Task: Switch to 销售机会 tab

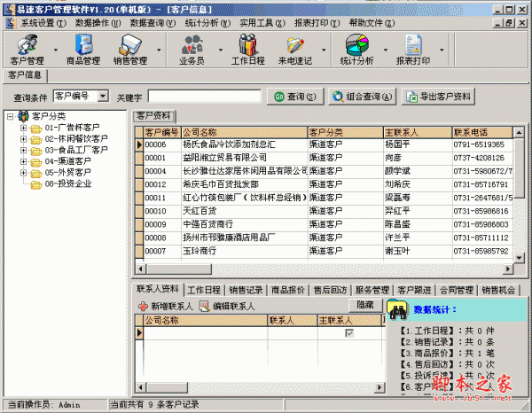Action: 498,291
